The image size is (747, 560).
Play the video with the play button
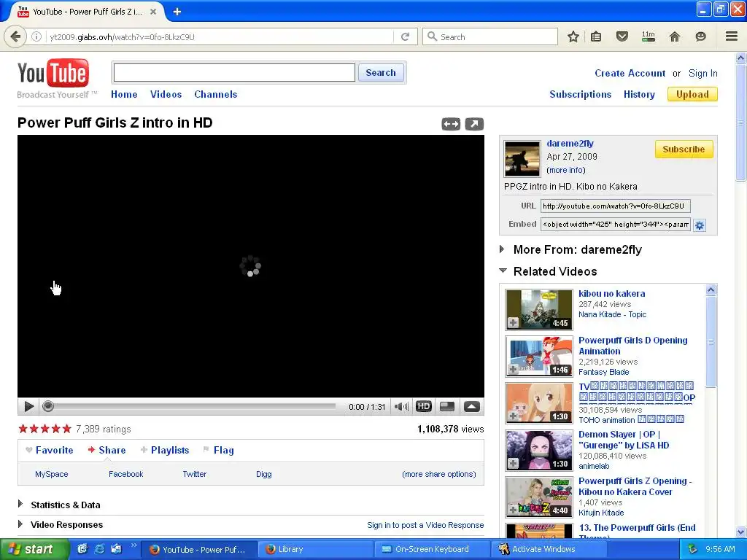(28, 407)
